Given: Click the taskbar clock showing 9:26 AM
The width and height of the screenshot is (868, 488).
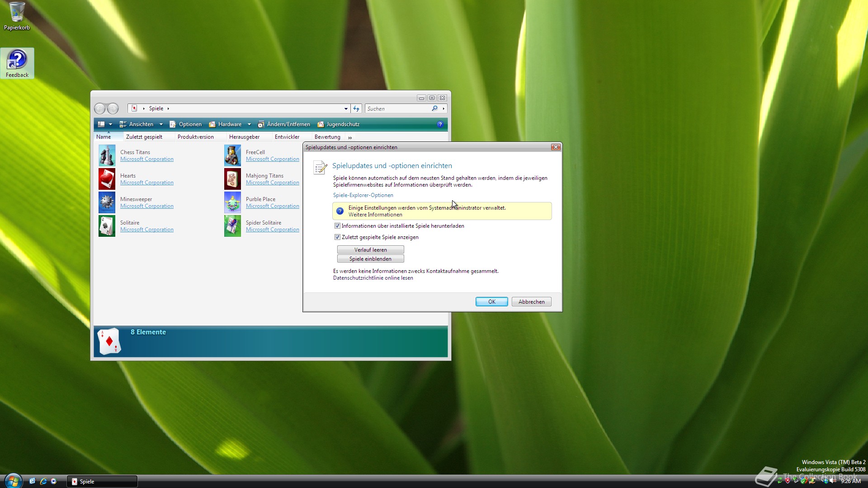Looking at the screenshot, I should [851, 481].
